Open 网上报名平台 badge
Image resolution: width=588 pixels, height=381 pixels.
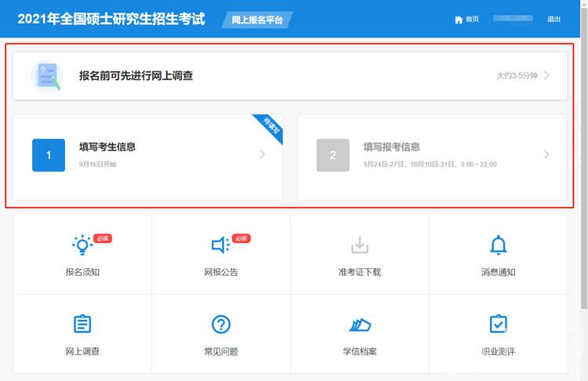257,20
